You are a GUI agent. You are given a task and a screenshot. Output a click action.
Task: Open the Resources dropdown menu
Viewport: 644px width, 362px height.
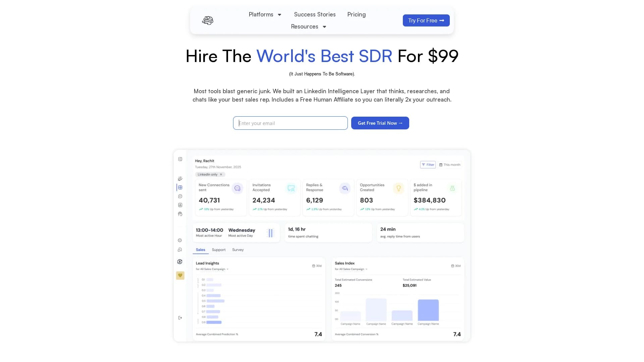(309, 26)
